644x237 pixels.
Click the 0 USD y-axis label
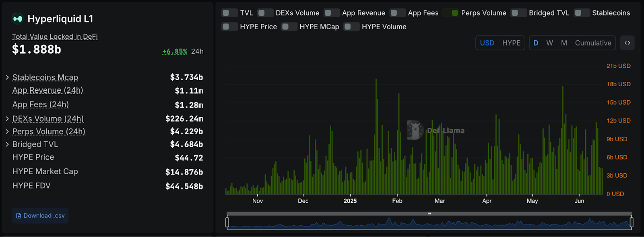click(615, 194)
